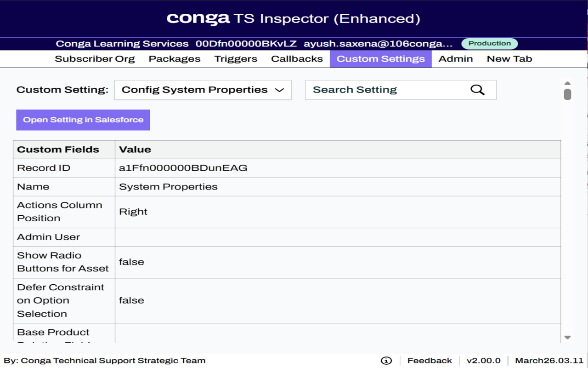Click the System Properties name value
The image size is (588, 368).
168,187
